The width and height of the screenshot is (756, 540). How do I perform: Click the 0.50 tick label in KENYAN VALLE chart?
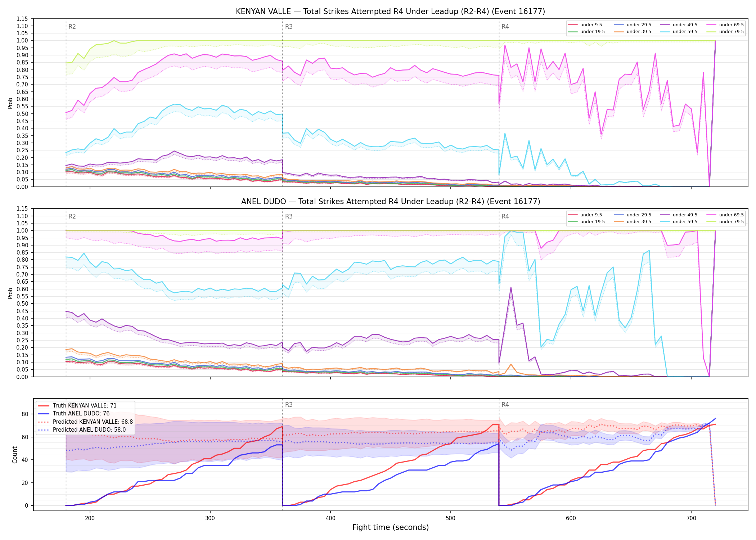(22, 114)
